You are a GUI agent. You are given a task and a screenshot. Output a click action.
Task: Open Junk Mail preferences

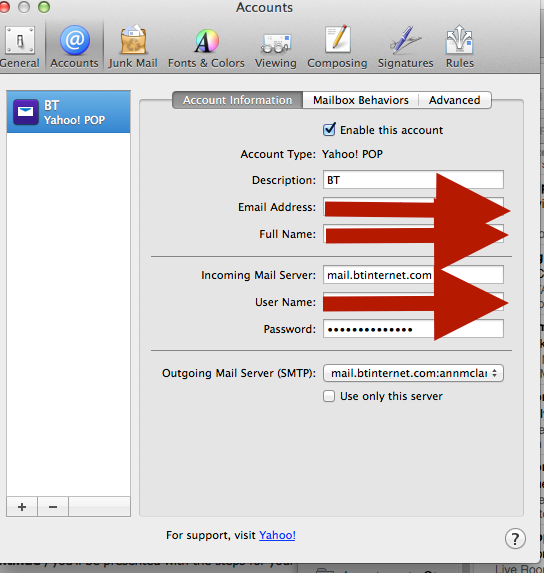tap(133, 46)
